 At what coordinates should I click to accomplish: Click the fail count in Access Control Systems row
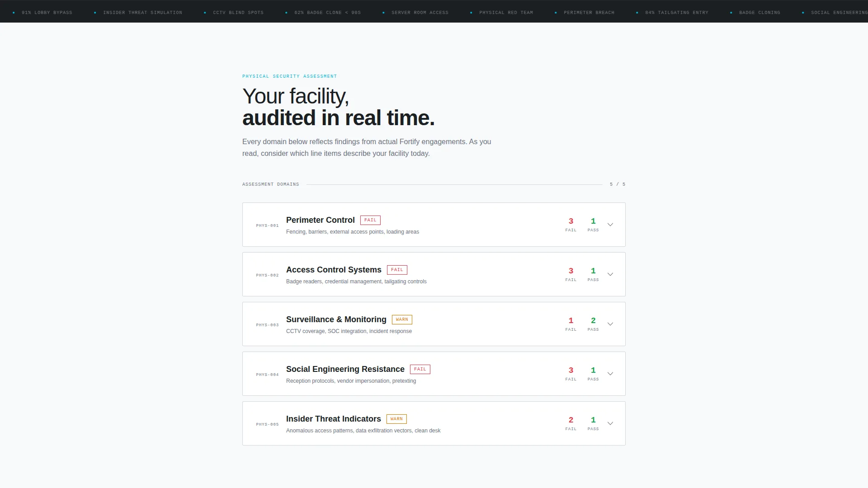(571, 271)
